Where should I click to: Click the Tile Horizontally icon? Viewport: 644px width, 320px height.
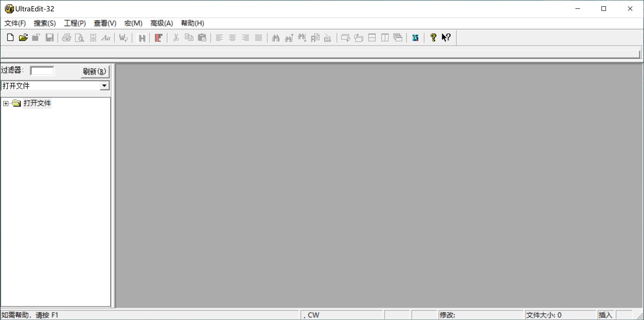pos(372,38)
